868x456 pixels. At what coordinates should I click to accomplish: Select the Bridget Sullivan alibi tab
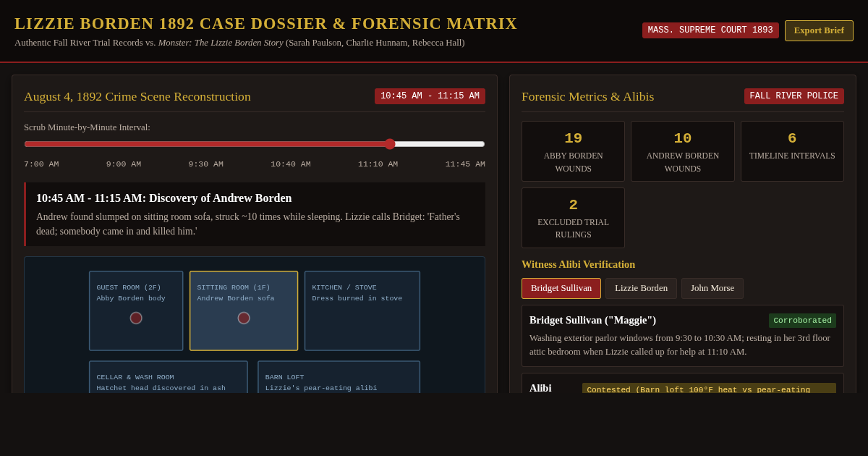[561, 288]
